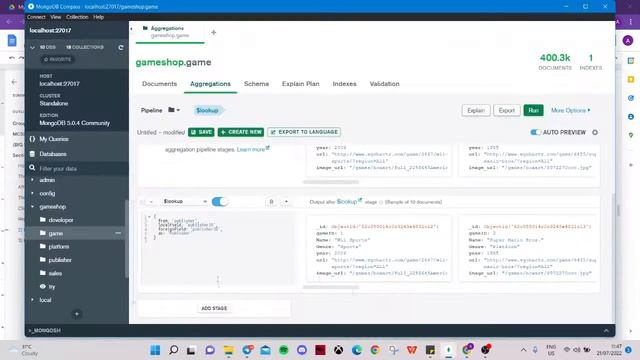The height and width of the screenshot is (360, 640).
Task: Open File Explorer from taskbar
Action: 228,350
